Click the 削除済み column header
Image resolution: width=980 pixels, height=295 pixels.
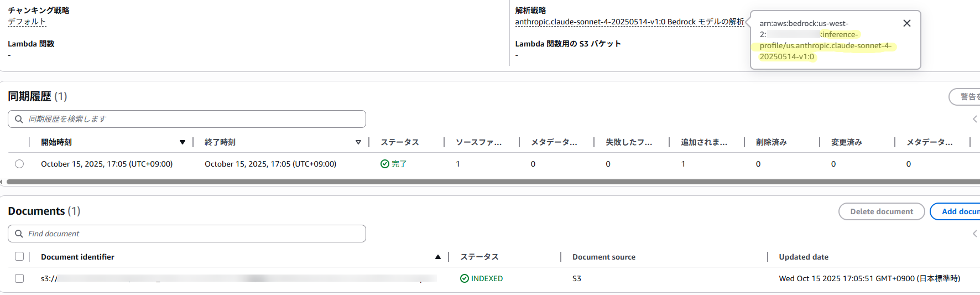772,142
